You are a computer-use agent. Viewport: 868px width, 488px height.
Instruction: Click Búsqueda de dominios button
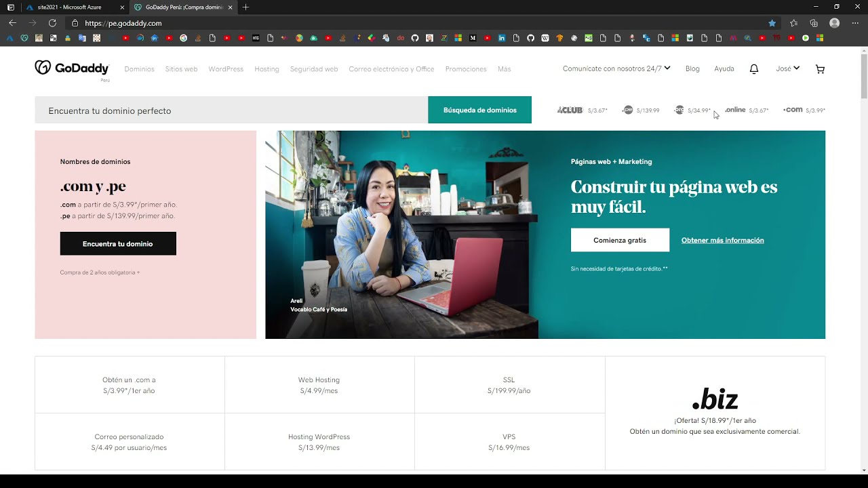(479, 110)
